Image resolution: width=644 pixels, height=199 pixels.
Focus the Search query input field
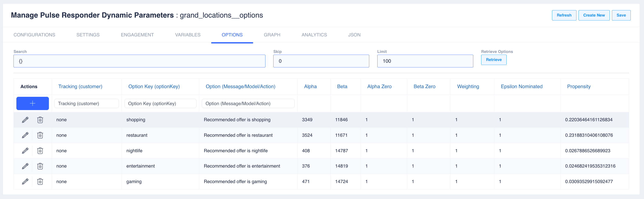[x=139, y=61]
